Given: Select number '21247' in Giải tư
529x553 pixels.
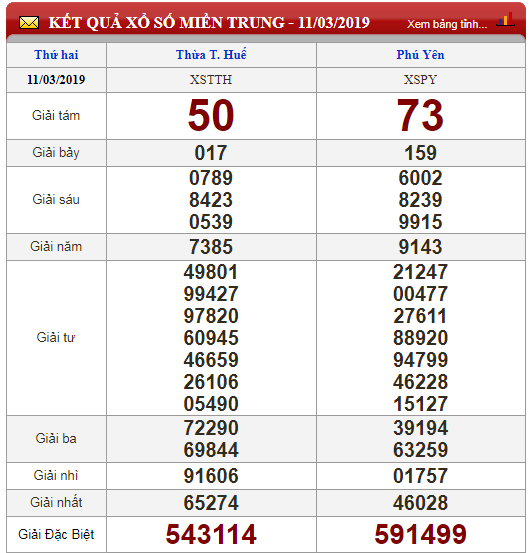Looking at the screenshot, I should pos(420,272).
